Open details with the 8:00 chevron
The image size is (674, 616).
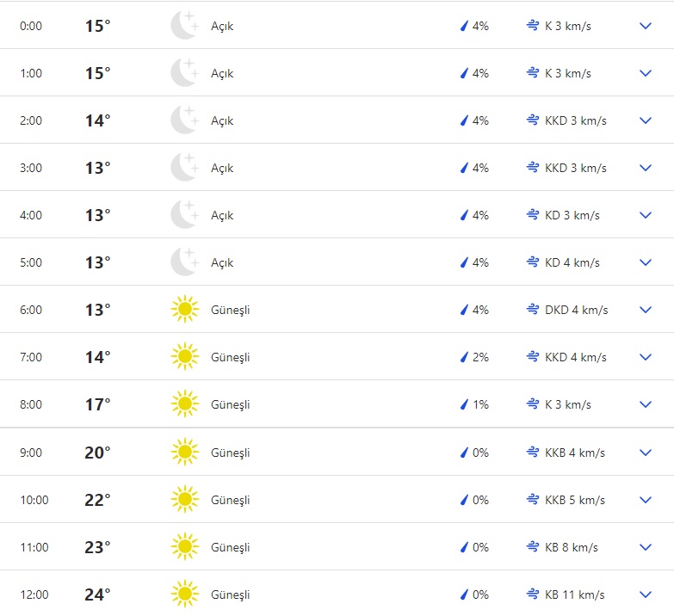tap(646, 404)
